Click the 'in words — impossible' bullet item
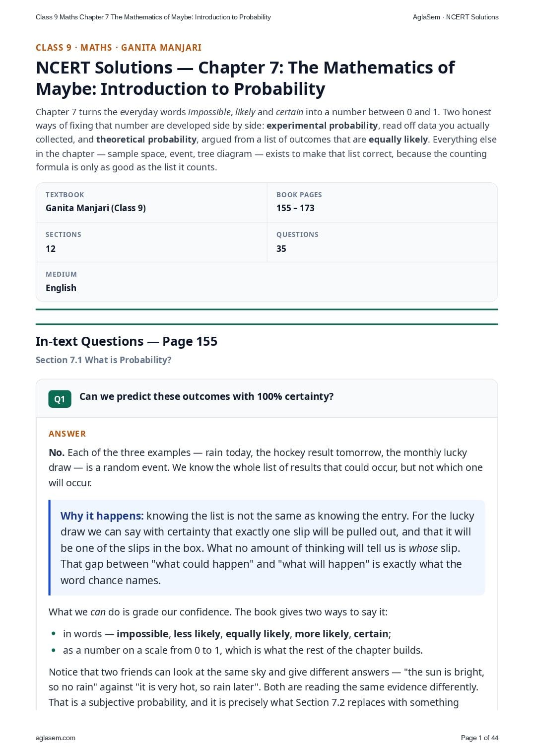 227,634
